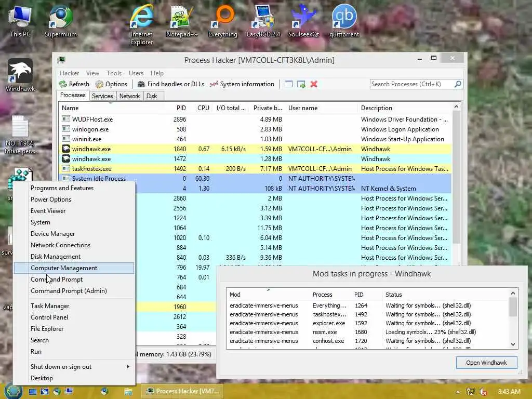Click the volume icon in the system tray

click(483, 392)
